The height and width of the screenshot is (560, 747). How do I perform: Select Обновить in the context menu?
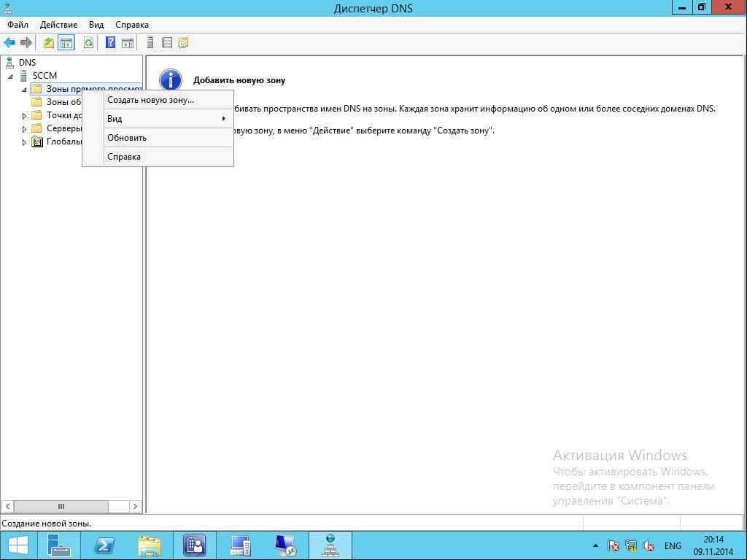[127, 138]
